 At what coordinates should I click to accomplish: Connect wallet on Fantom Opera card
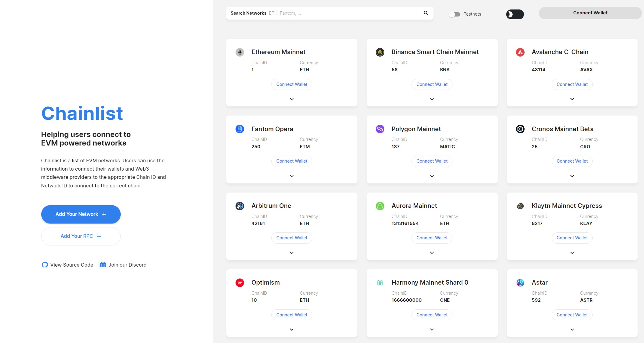pos(292,161)
